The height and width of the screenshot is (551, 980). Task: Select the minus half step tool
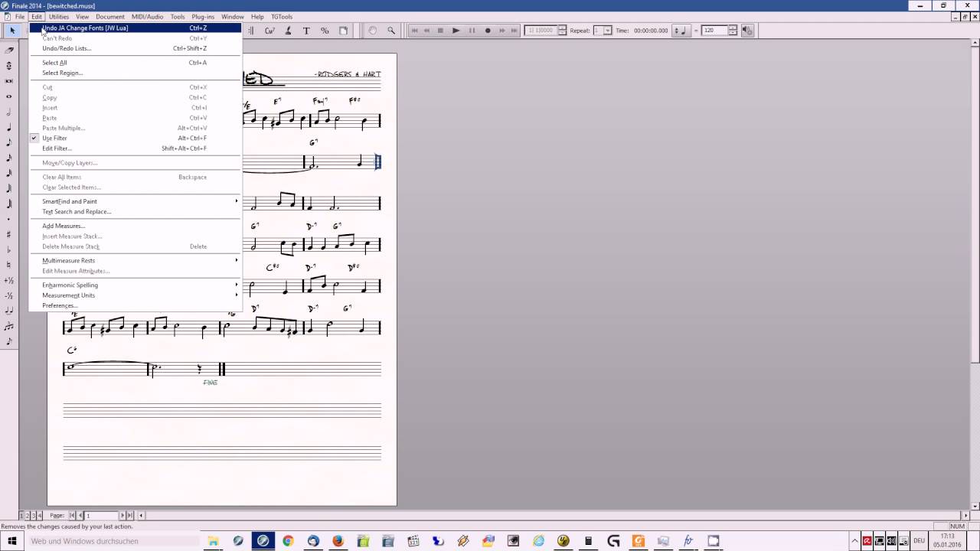coord(8,295)
